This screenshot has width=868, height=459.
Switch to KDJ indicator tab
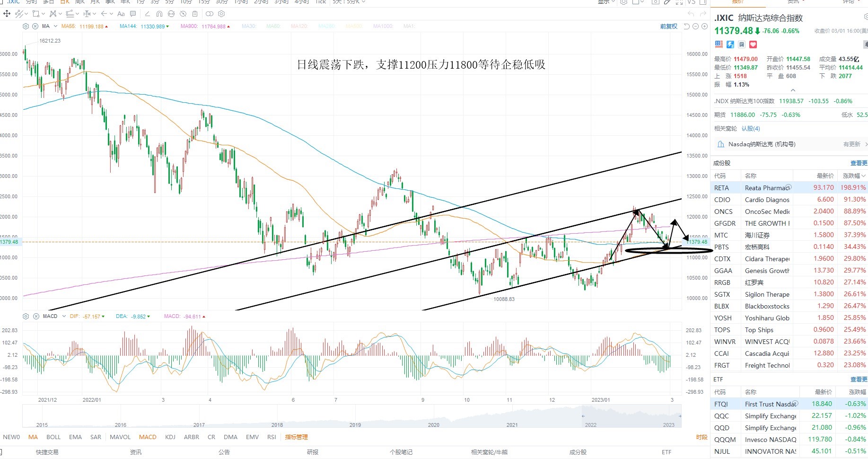pyautogui.click(x=170, y=437)
